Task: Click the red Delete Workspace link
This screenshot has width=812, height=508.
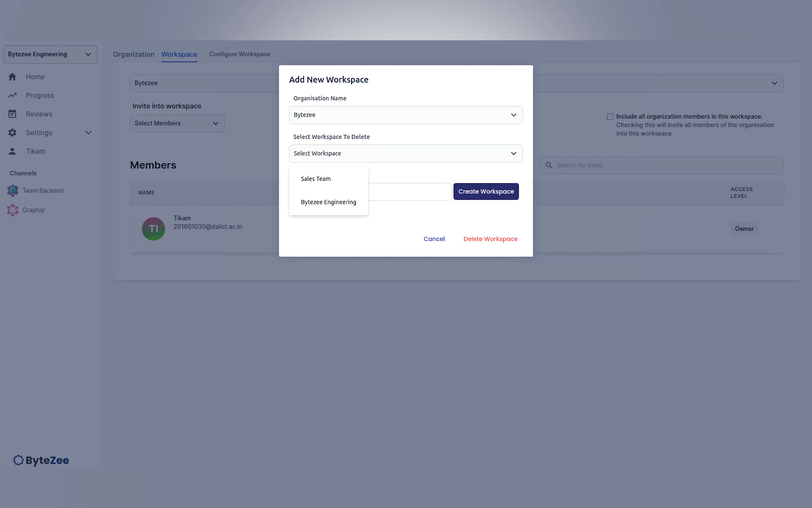Action: point(490,239)
